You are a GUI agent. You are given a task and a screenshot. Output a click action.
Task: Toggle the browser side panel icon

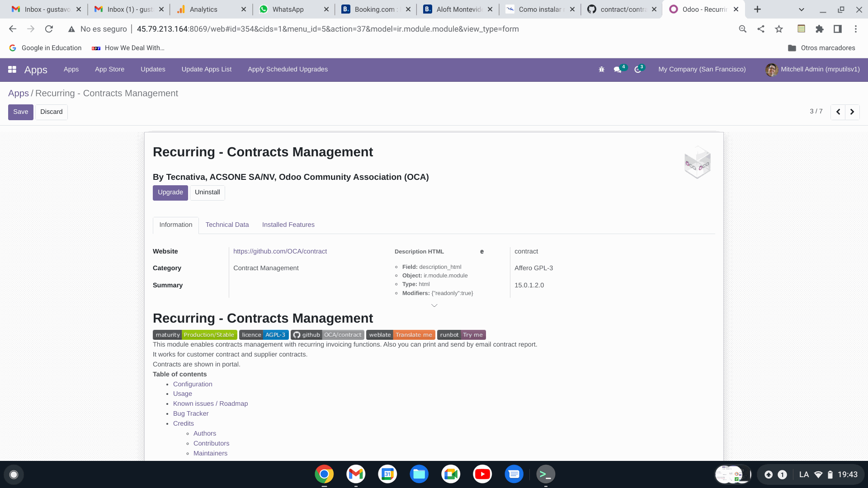(837, 29)
